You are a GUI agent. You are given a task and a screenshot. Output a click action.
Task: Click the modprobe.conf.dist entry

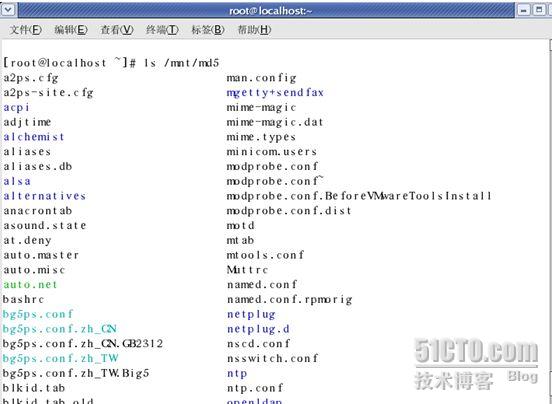click(x=289, y=211)
